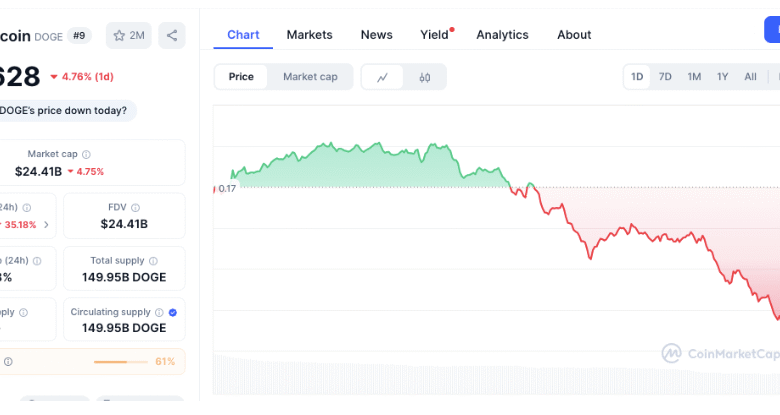This screenshot has width=780, height=415.
Task: Select the candlestick chart view icon
Action: point(425,77)
